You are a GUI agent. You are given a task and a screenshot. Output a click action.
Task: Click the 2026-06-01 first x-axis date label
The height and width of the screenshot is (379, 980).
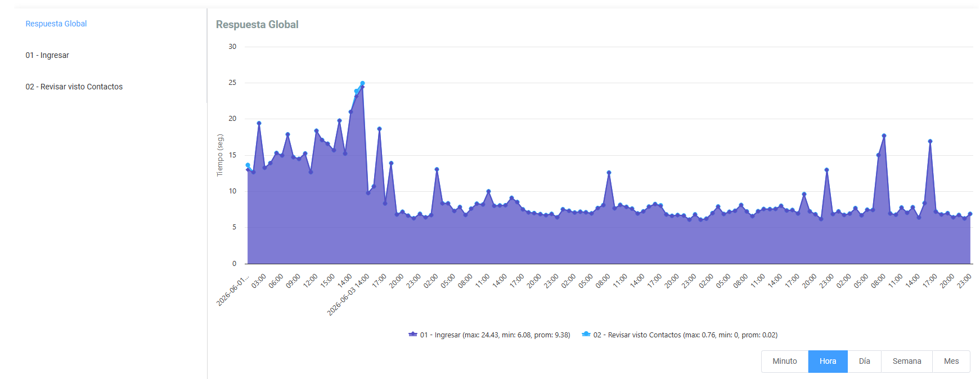pyautogui.click(x=233, y=291)
